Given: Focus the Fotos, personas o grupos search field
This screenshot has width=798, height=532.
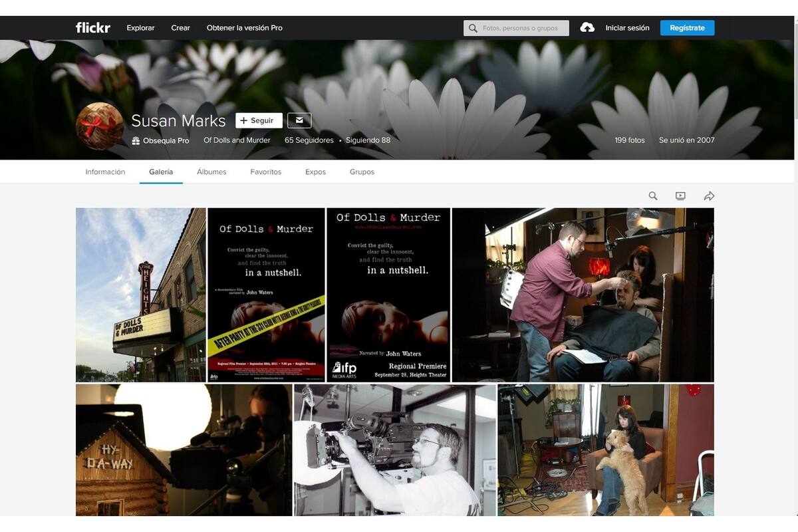Looking at the screenshot, I should tap(516, 28).
